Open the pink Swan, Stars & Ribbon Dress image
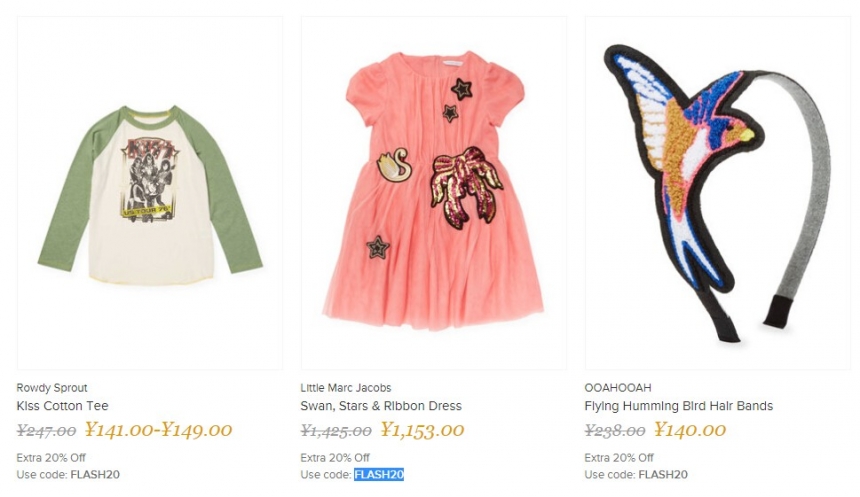The image size is (860, 497). click(433, 195)
